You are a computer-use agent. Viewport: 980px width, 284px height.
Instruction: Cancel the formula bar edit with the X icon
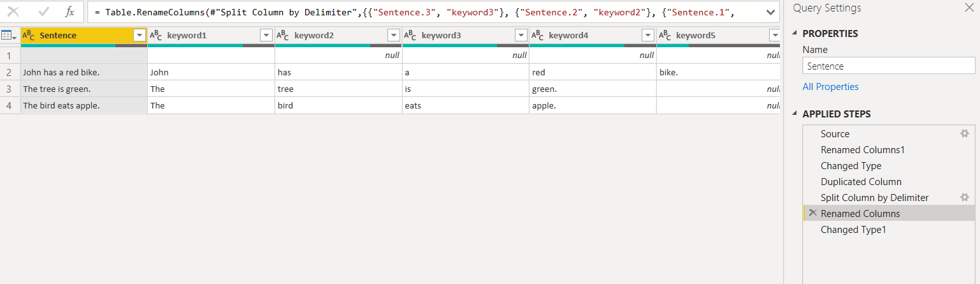click(x=13, y=11)
